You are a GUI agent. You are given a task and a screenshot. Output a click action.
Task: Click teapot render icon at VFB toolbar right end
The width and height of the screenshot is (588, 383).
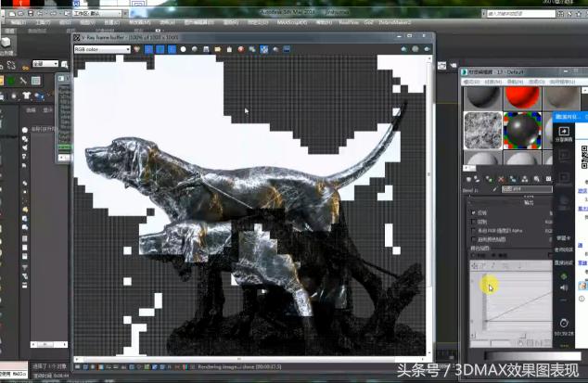(427, 49)
